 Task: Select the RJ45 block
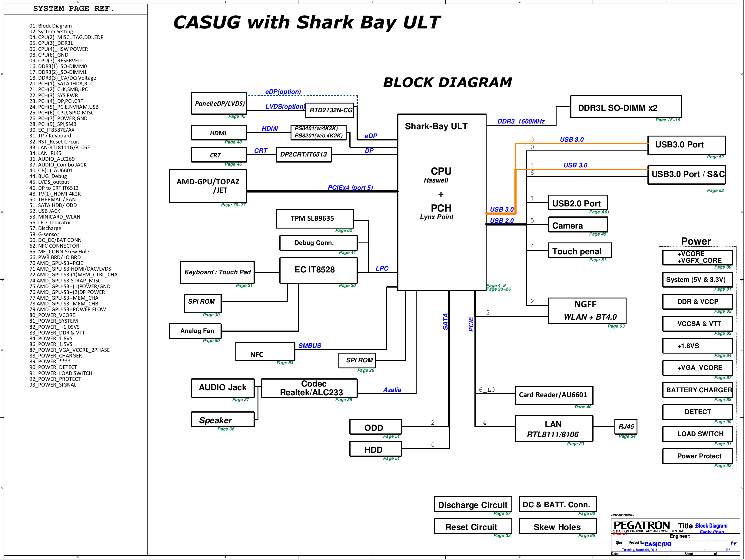point(626,427)
